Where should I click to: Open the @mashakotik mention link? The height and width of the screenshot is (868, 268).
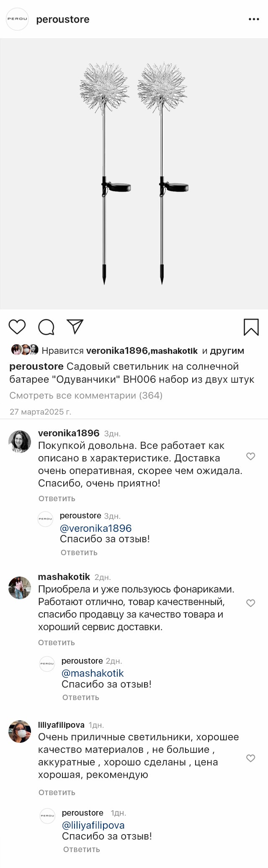93,673
